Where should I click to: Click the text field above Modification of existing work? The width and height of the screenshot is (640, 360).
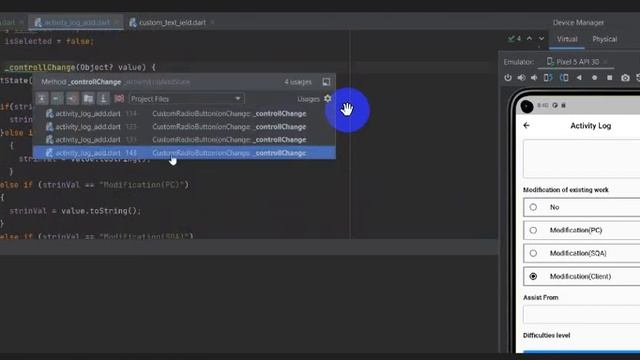pos(582,158)
